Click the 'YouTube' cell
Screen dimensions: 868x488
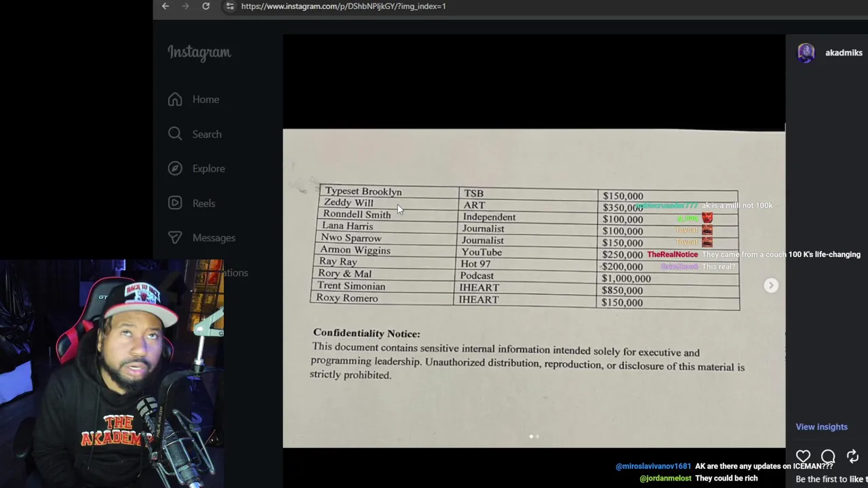pos(481,252)
